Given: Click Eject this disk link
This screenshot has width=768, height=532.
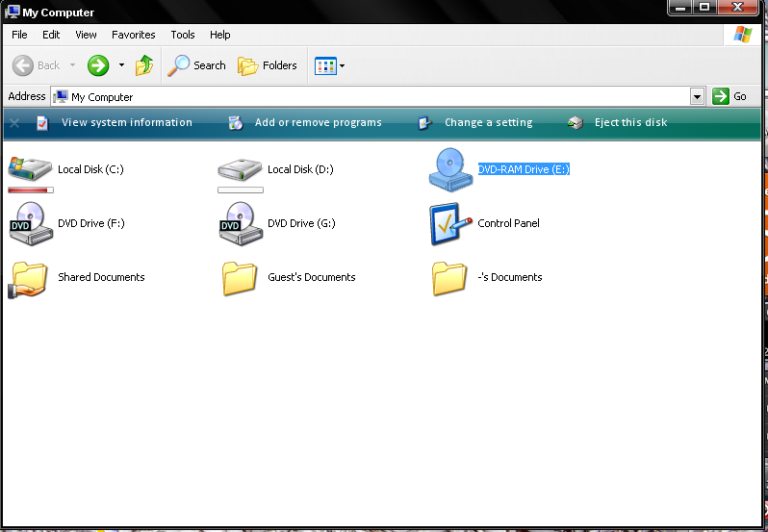Looking at the screenshot, I should point(631,122).
